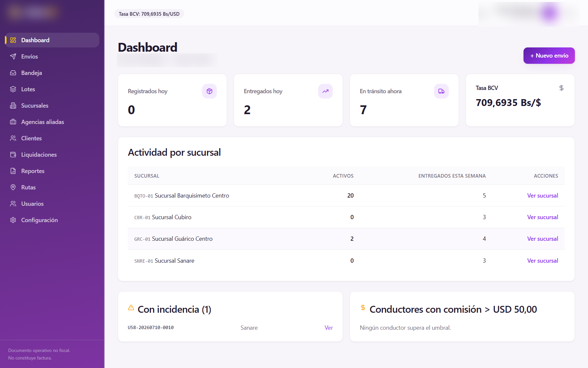Click the Rutas map pin icon
Screen dimensions: 588x368
pyautogui.click(x=13, y=187)
